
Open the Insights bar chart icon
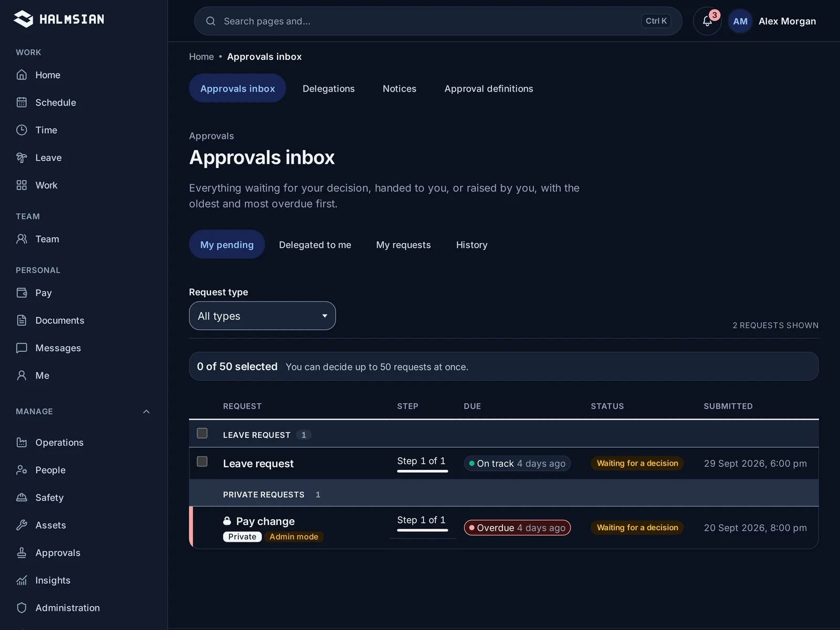[22, 580]
